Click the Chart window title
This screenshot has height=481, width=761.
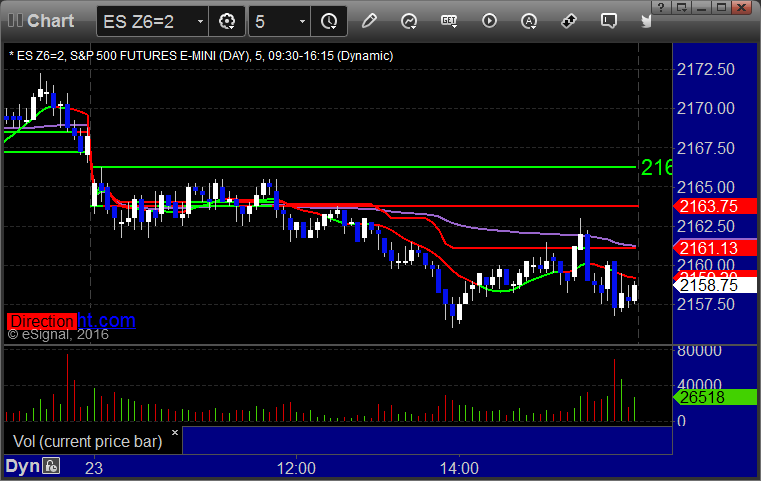[50, 21]
